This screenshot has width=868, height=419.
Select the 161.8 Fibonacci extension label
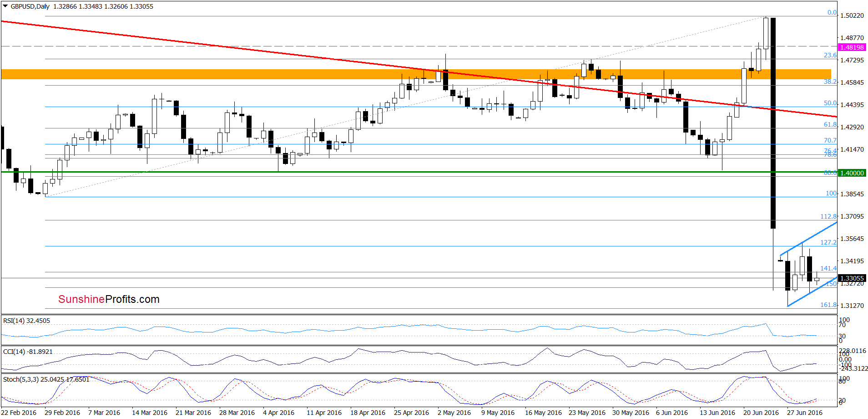pos(828,305)
